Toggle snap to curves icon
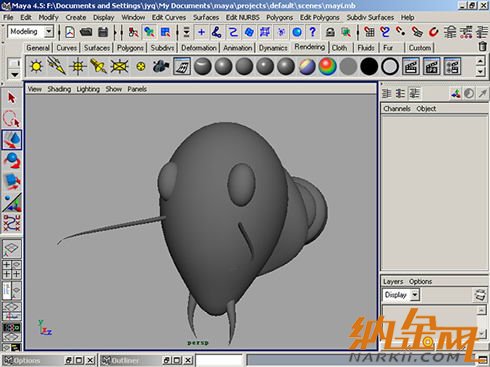 pos(385,32)
